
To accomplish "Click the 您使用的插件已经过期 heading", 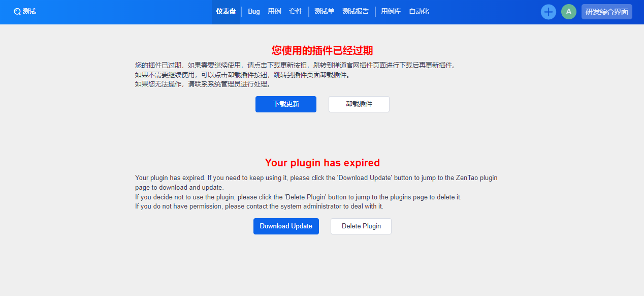I will (322, 50).
